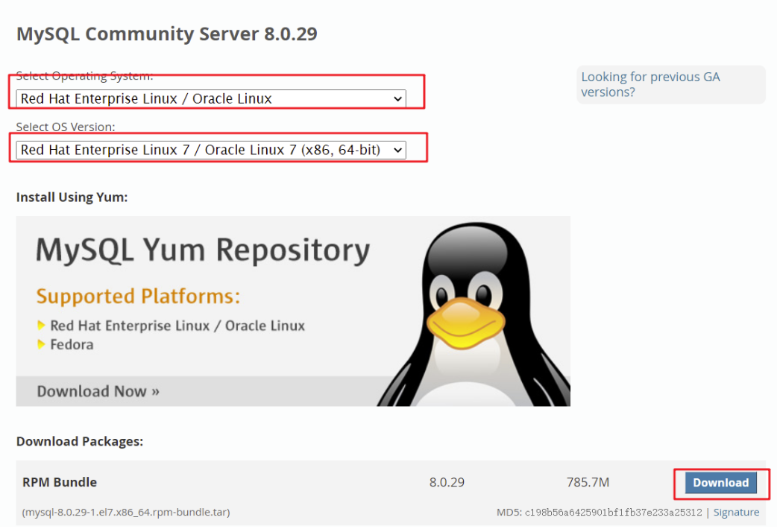Click the 'MySQL Yum Repository' banner title
This screenshot has width=777, height=532.
[x=203, y=250]
